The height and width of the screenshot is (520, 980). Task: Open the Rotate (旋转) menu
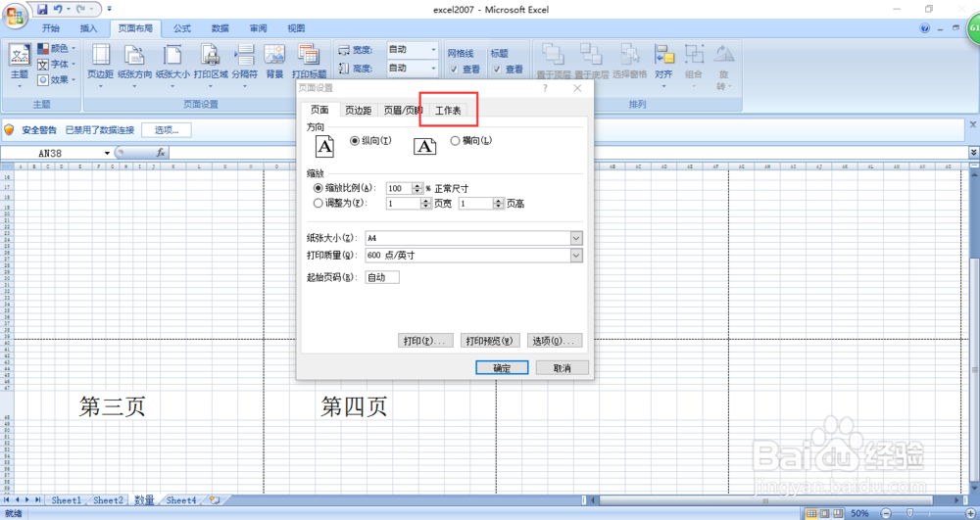(724, 66)
